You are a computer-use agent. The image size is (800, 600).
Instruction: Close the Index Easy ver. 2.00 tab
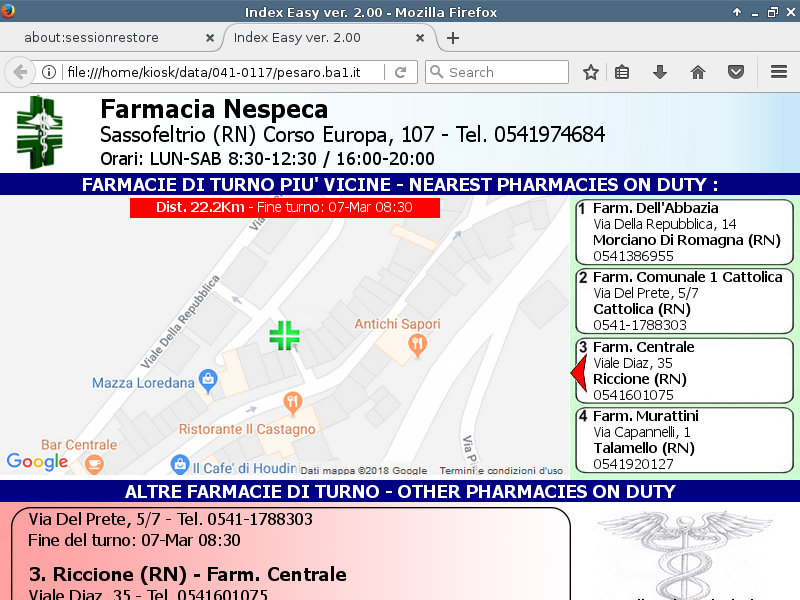pyautogui.click(x=420, y=38)
